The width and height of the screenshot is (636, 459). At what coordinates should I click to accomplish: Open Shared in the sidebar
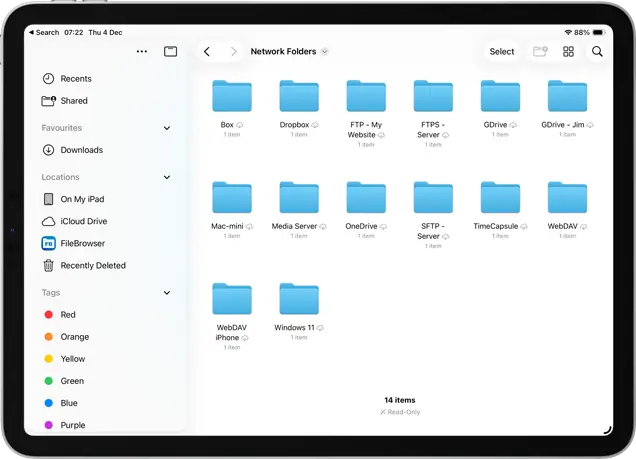73,101
